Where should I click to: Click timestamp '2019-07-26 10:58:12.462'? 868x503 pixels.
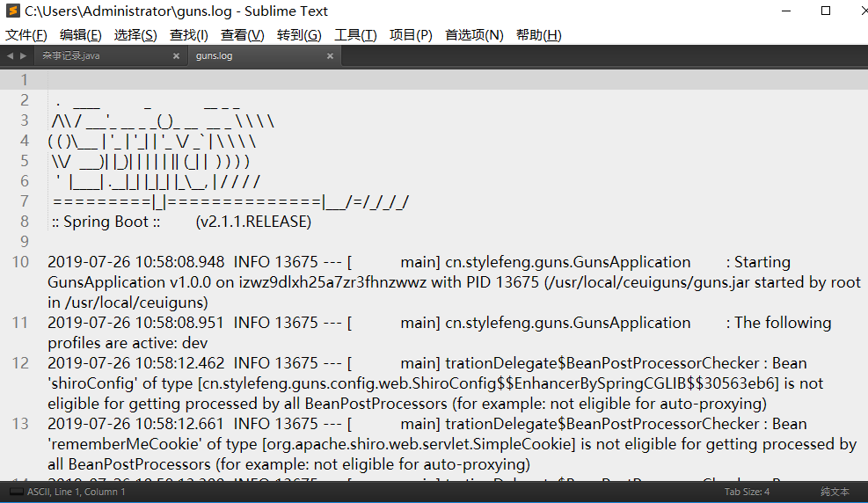135,363
